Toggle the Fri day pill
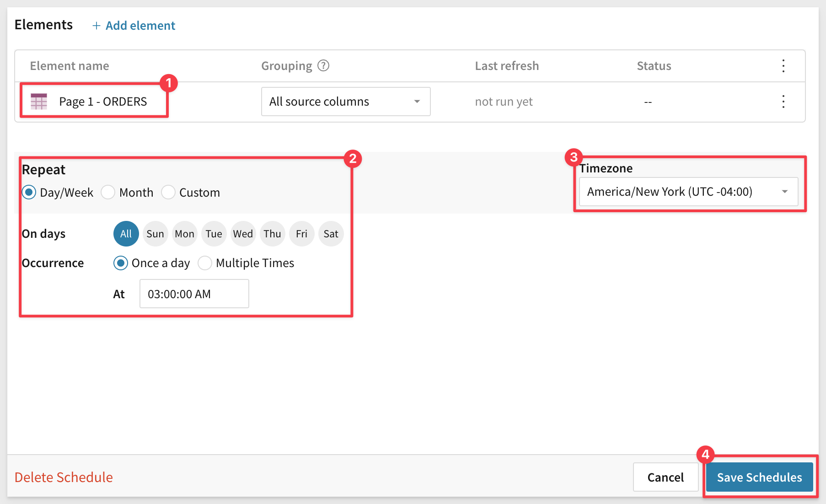Screen dimensions: 826x504 click(302, 234)
